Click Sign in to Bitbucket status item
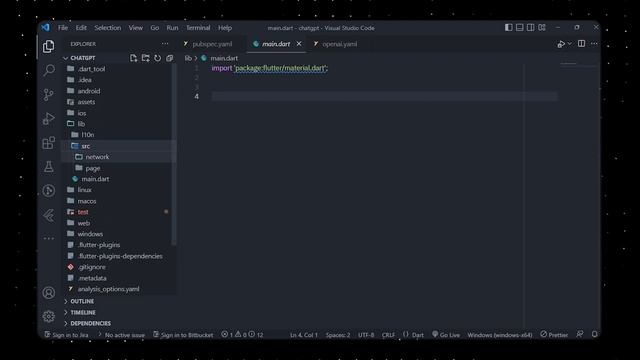 tap(183, 335)
